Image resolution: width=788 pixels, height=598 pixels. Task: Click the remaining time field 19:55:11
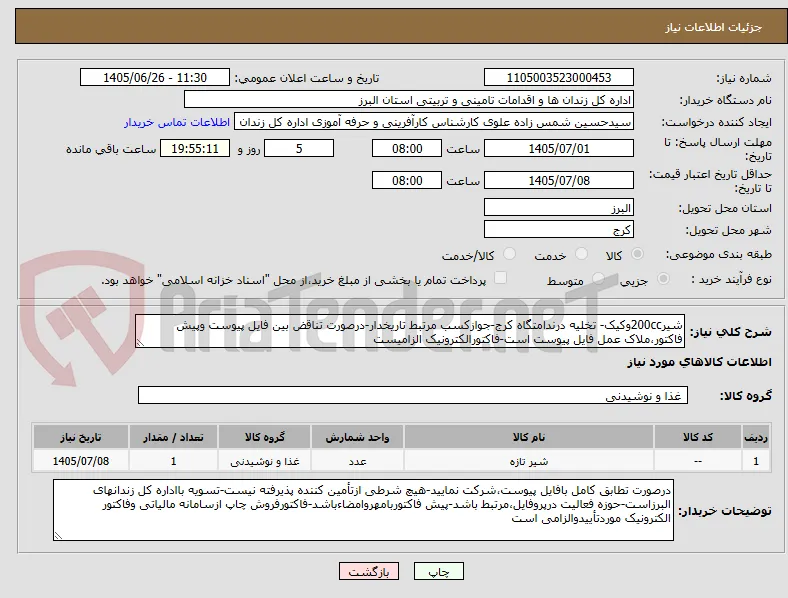click(195, 148)
